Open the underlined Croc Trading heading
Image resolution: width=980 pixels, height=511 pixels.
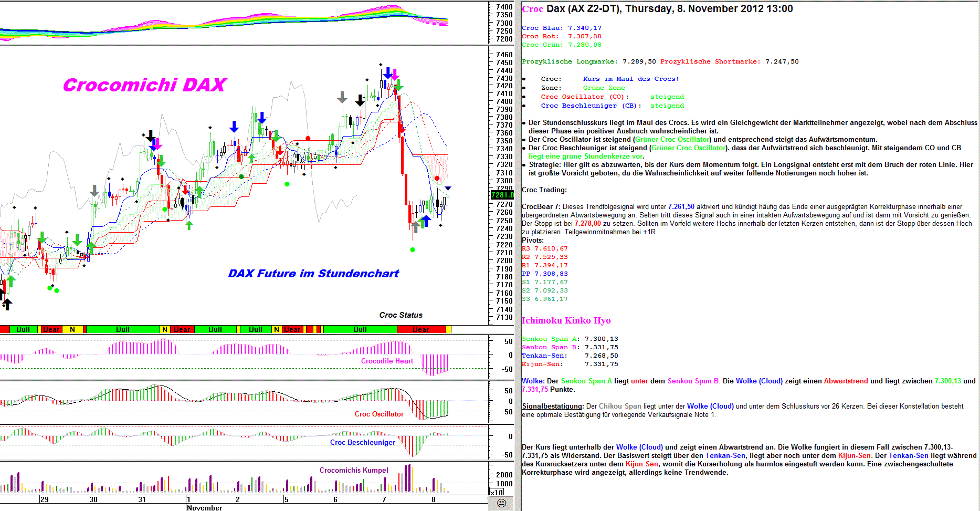543,190
